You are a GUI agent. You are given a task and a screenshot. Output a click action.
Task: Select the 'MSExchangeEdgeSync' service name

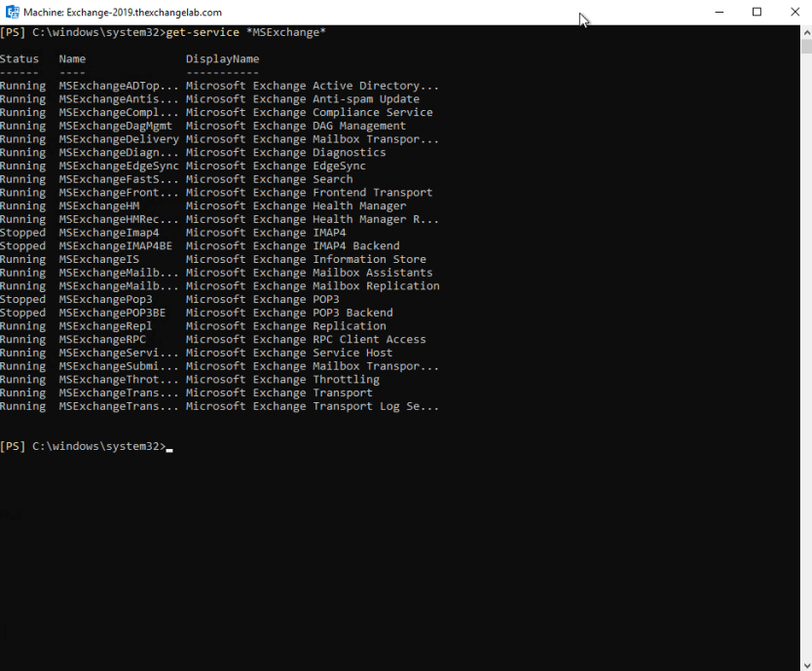click(x=119, y=166)
